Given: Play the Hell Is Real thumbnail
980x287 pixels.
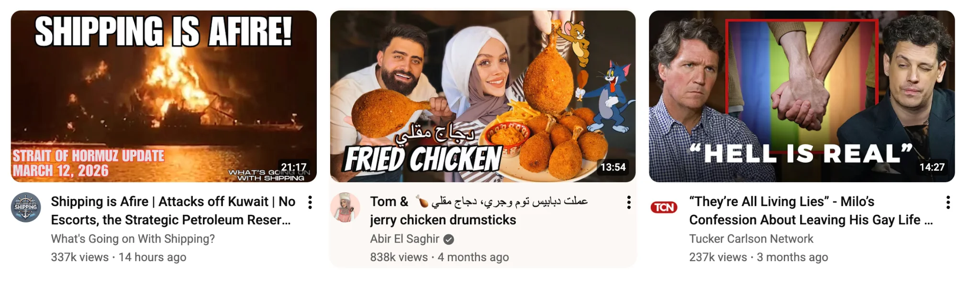Looking at the screenshot, I should pyautogui.click(x=802, y=96).
